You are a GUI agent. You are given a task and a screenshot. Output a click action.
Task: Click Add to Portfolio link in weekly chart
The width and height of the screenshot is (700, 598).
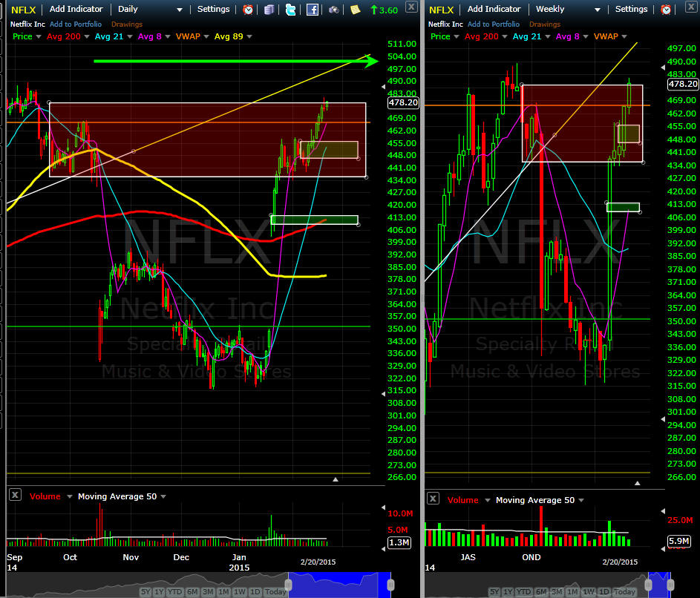[494, 24]
